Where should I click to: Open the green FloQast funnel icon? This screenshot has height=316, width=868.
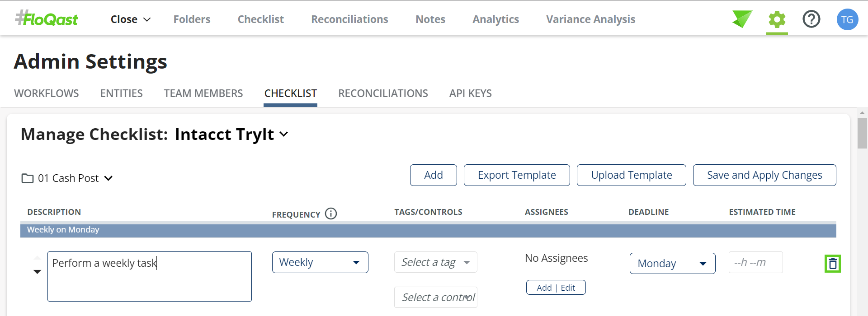742,19
